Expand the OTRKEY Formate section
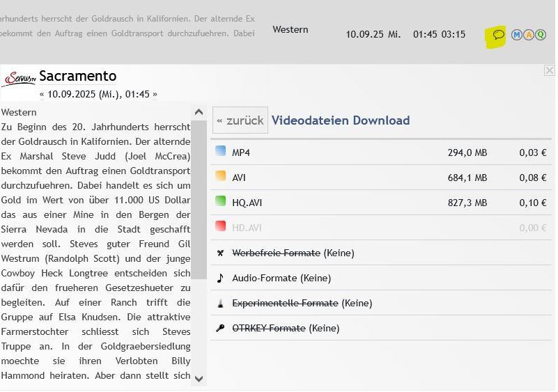 tap(268, 328)
